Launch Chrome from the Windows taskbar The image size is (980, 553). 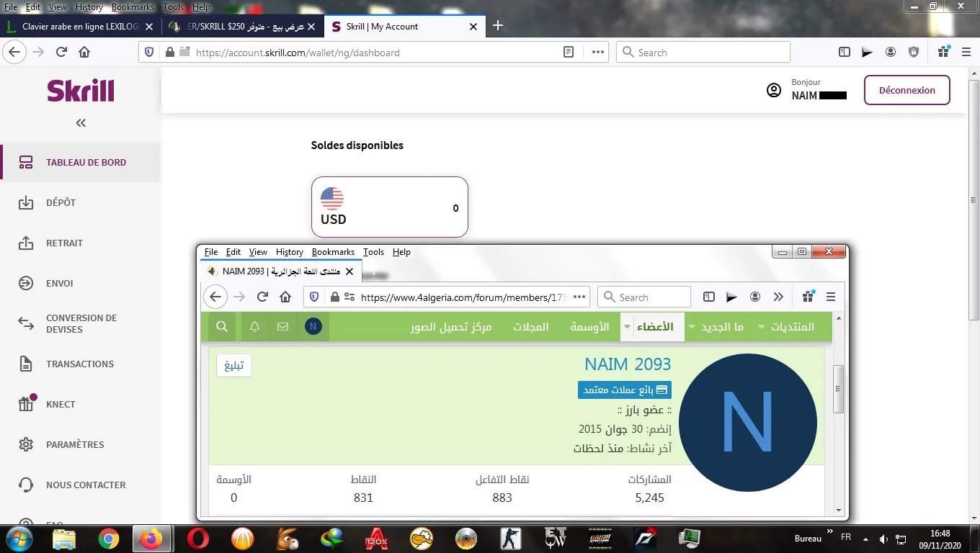coord(109,539)
